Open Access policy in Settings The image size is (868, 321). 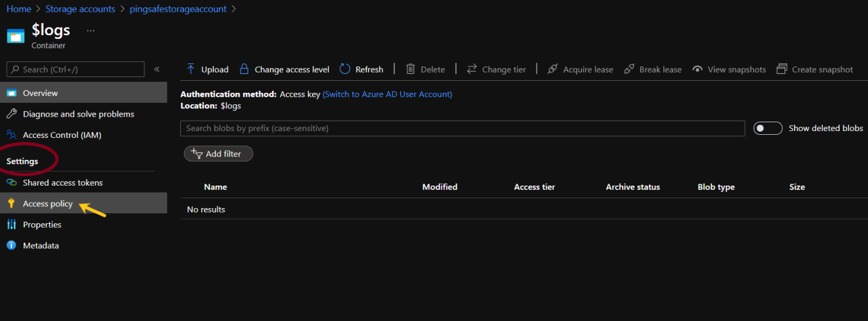48,204
